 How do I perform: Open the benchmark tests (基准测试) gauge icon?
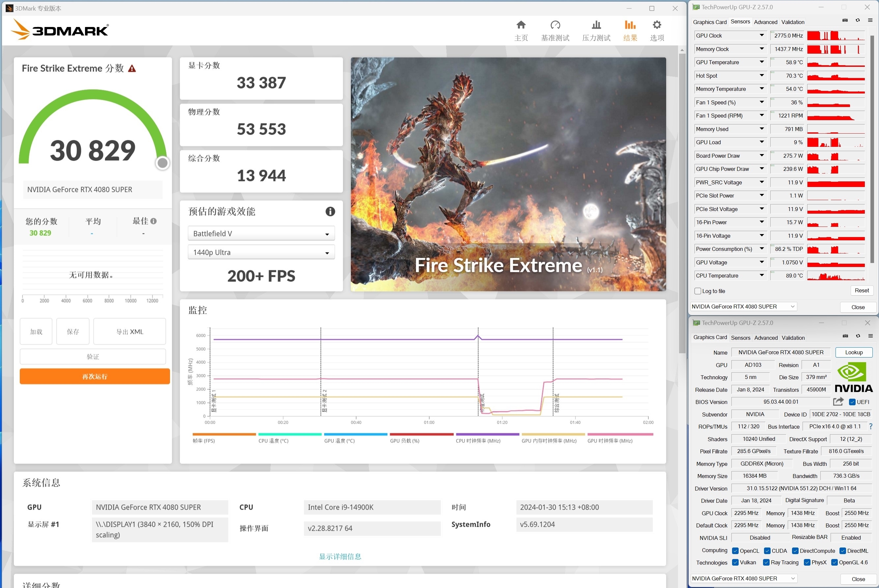(x=555, y=25)
